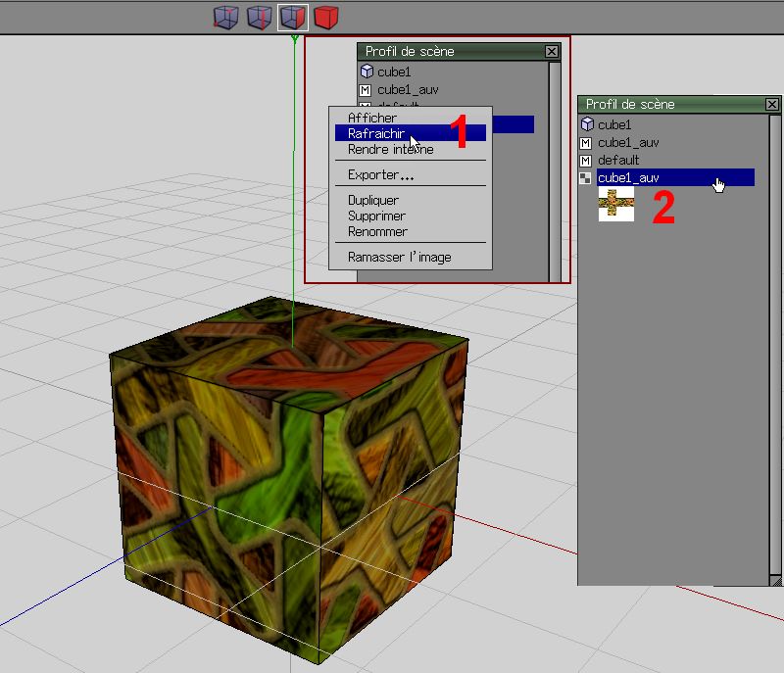Select Rafraichir from the context menu
Screen dimensions: 784x673
point(410,133)
